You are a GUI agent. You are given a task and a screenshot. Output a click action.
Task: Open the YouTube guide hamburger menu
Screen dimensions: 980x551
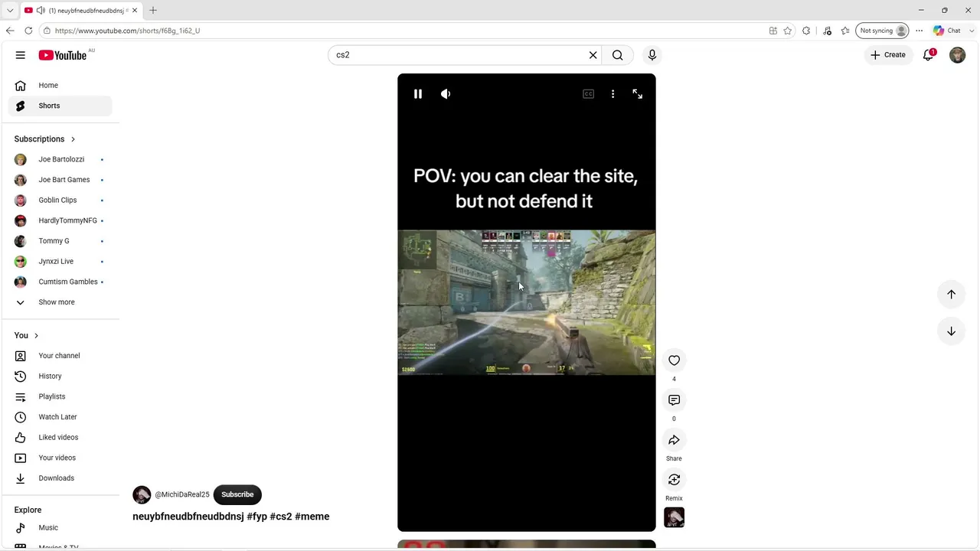point(21,55)
